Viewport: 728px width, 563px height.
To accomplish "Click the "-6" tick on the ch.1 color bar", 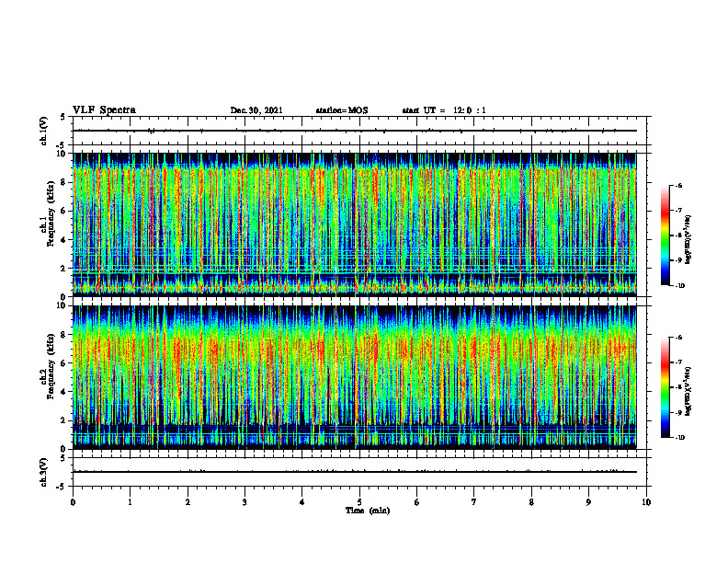I will 677,186.
